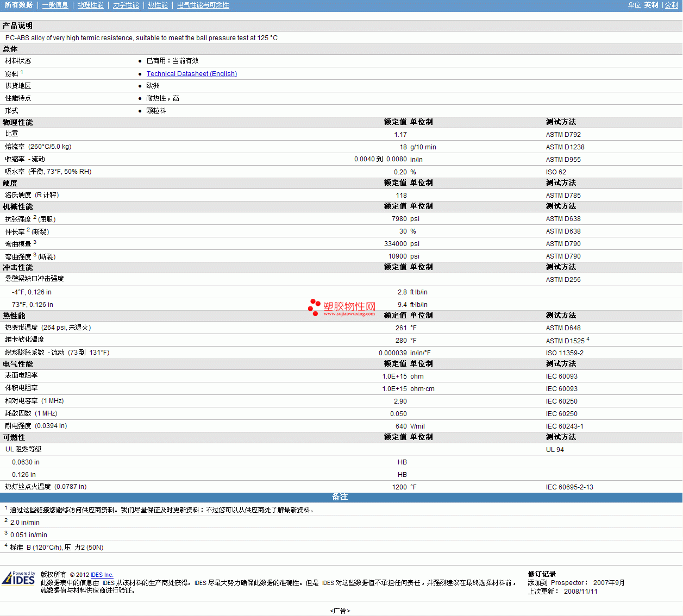Click the 热变形温度 (264 psi) row label
This screenshot has height=616, width=683.
[x=48, y=328]
